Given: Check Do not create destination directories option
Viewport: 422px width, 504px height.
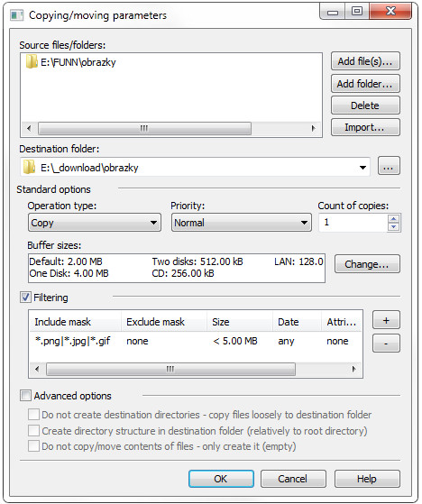Looking at the screenshot, I should coord(33,415).
